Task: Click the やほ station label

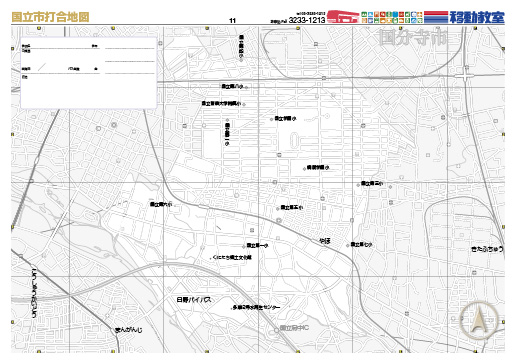Action: click(x=325, y=241)
